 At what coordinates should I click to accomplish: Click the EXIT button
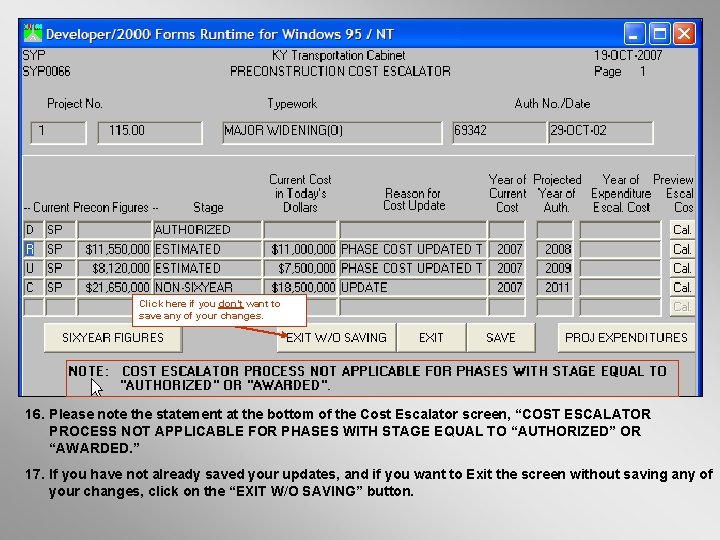(x=431, y=338)
